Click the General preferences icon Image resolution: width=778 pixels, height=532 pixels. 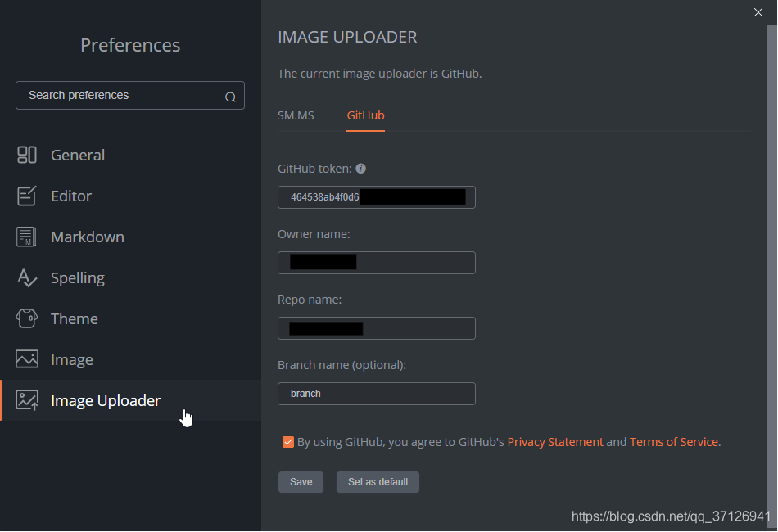tap(27, 155)
